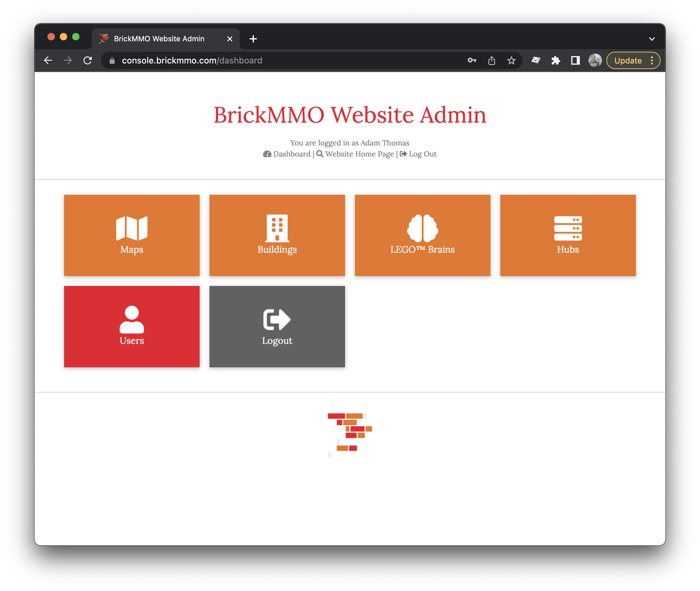Expand the tab search chevron
This screenshot has width=700, height=591.
[x=652, y=39]
